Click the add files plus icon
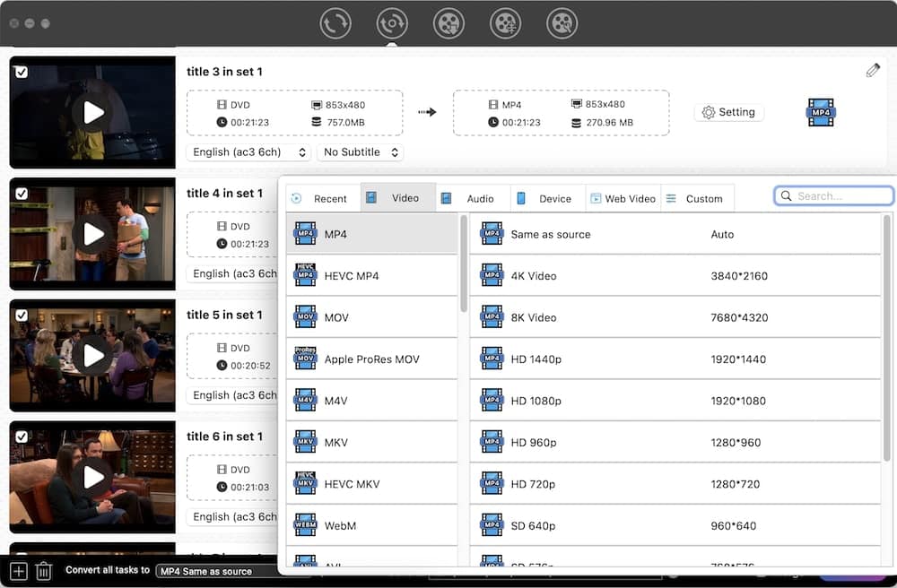The height and width of the screenshot is (588, 897). coord(19,570)
